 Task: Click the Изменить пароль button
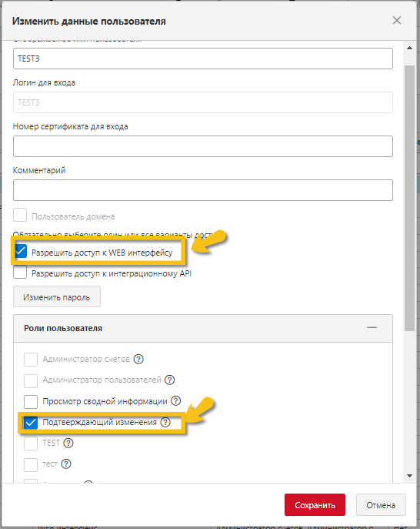(x=57, y=297)
